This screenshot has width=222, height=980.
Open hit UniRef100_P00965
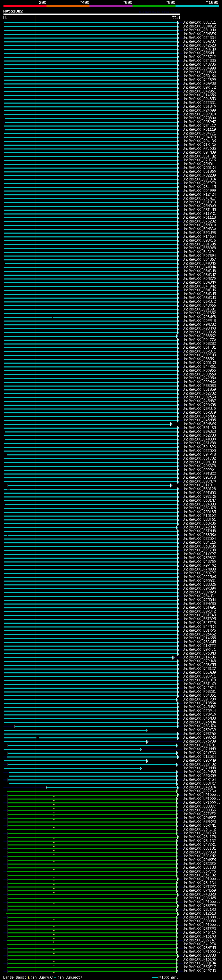coord(199,370)
